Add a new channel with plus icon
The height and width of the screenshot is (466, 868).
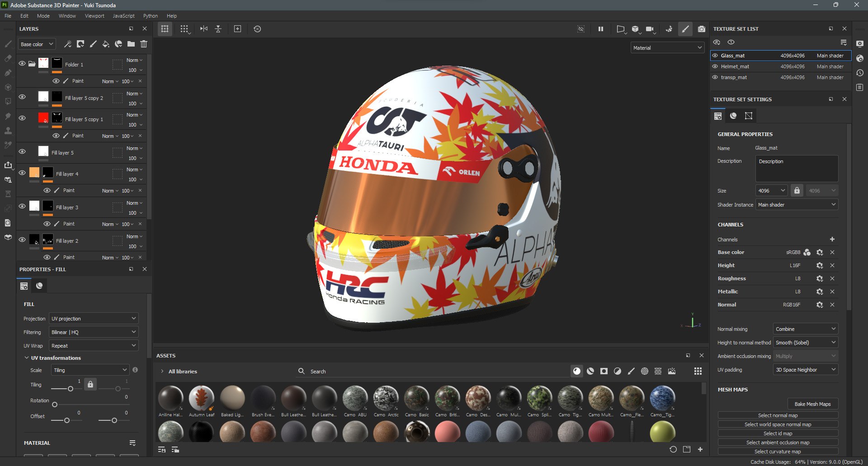832,239
